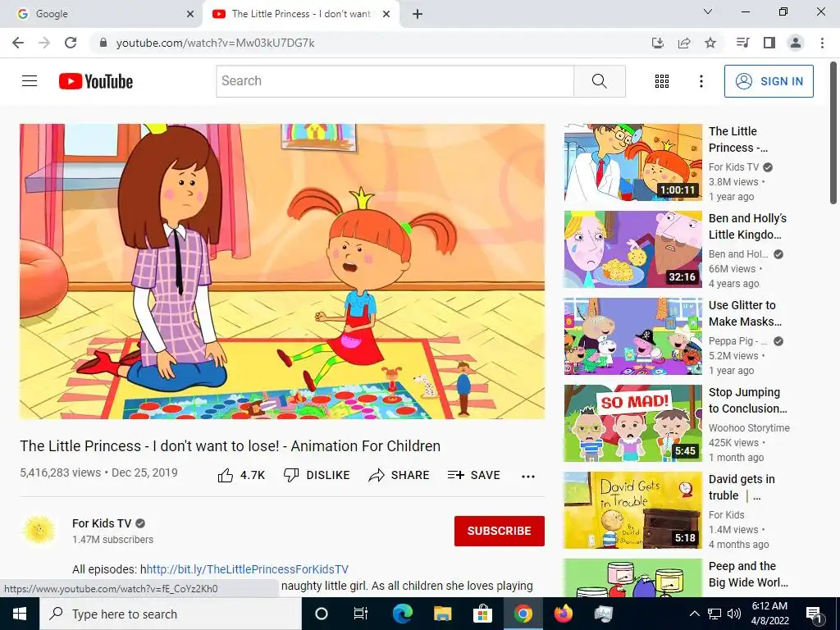Image resolution: width=840 pixels, height=630 pixels.
Task: Click into the YouTube Search field
Action: coord(395,81)
